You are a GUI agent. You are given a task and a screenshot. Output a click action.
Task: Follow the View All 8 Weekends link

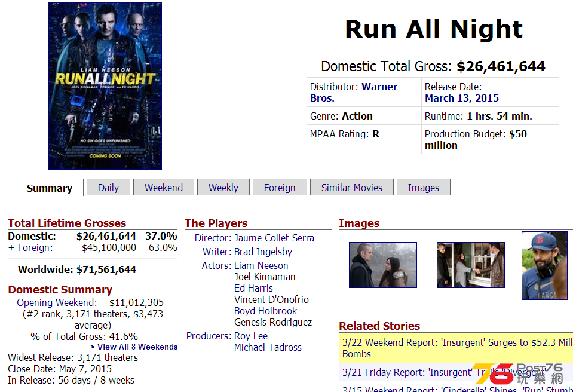134,347
